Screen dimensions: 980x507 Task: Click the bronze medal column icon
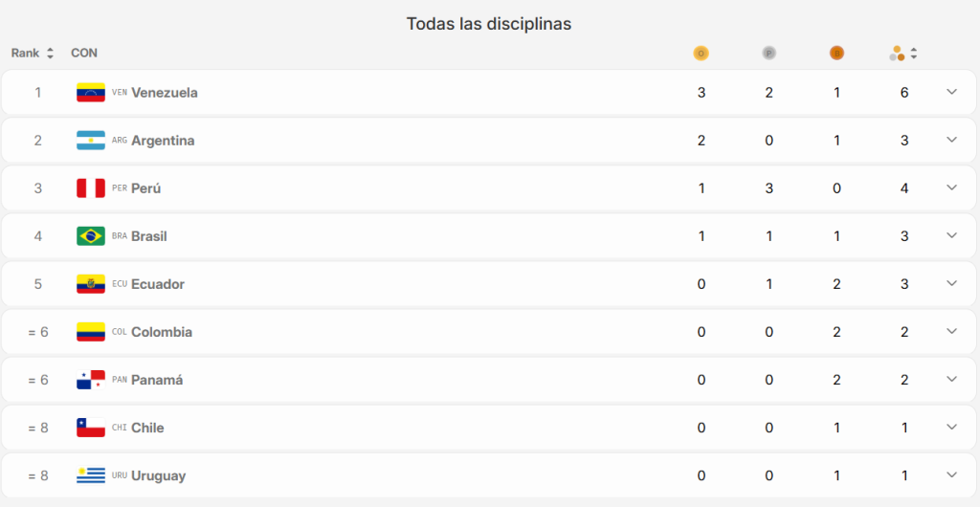(836, 54)
